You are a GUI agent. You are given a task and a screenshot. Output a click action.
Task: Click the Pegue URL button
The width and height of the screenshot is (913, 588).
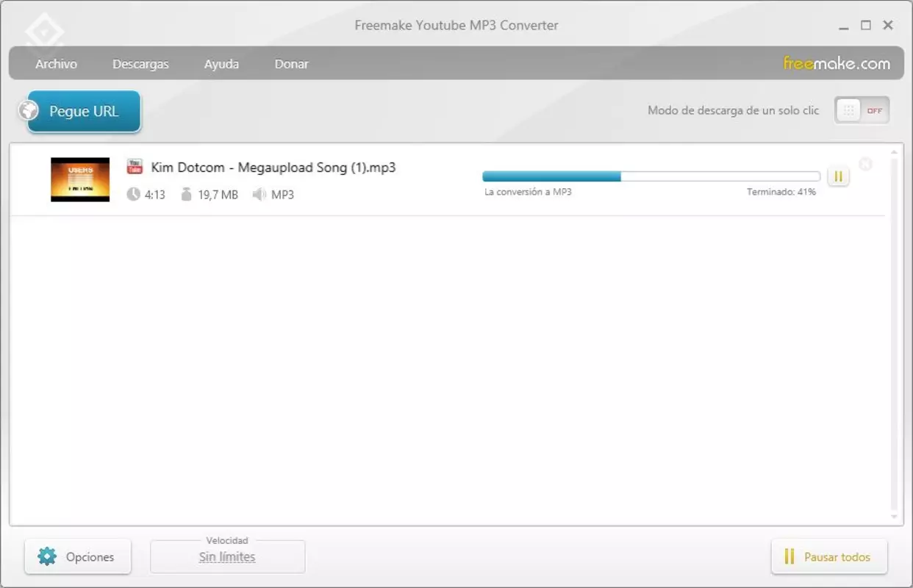[x=83, y=112]
